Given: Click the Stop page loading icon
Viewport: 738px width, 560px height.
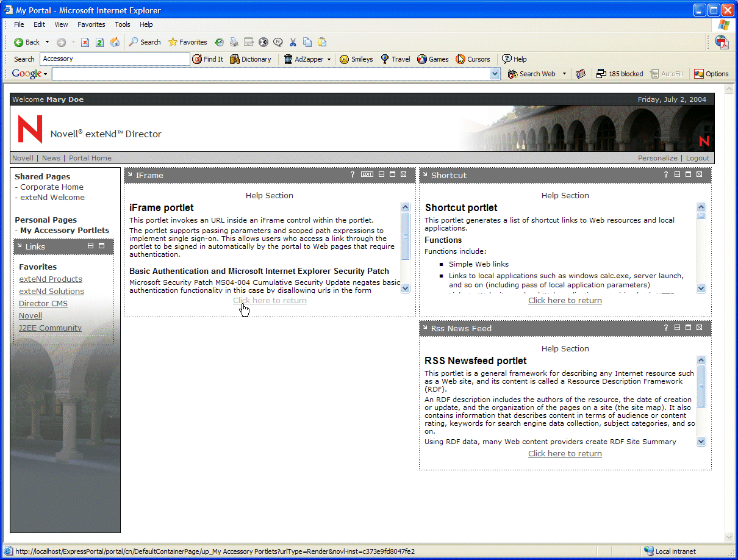Looking at the screenshot, I should (85, 42).
